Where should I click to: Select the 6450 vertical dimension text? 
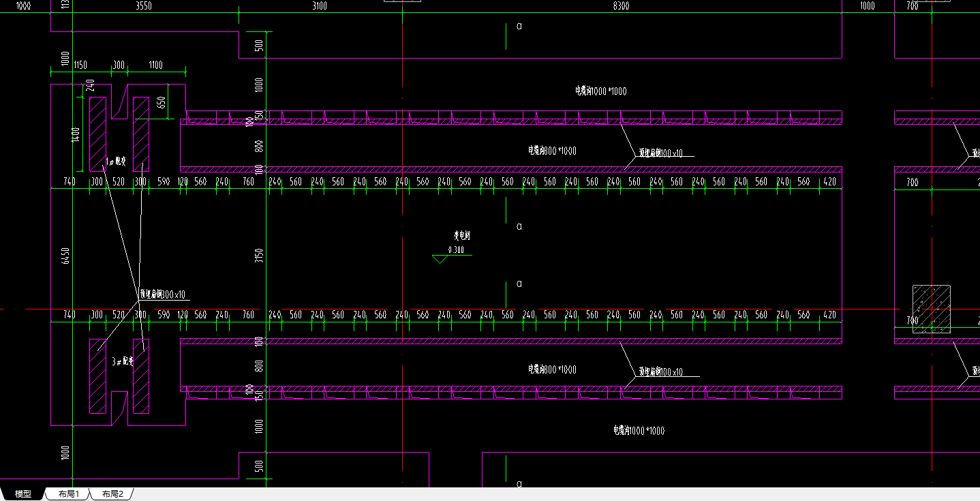point(65,256)
